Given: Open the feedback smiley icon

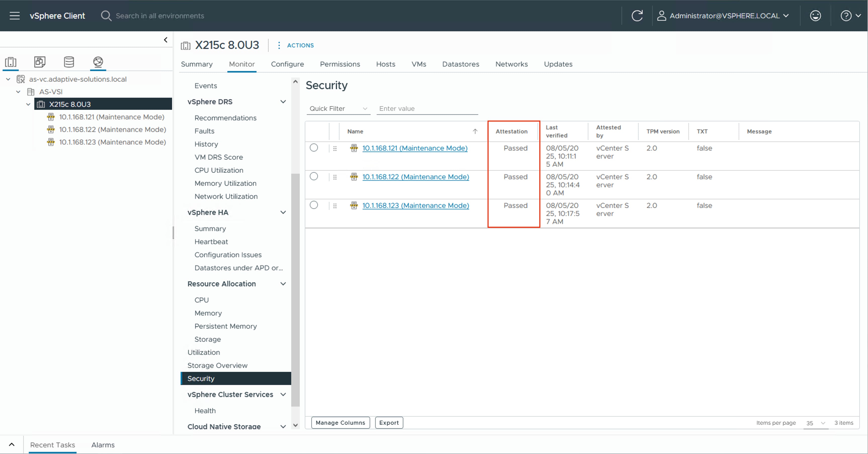Looking at the screenshot, I should point(815,16).
